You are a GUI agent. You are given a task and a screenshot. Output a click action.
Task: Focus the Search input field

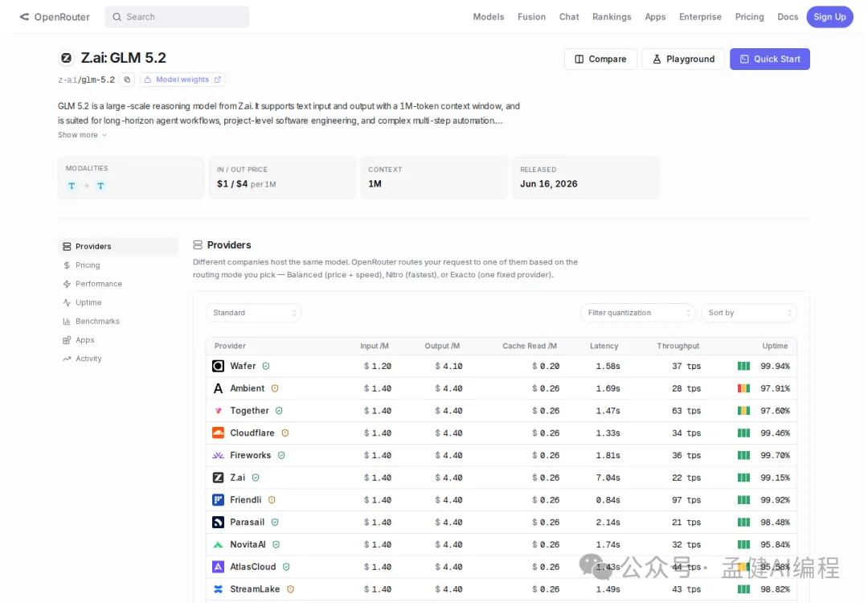177,17
